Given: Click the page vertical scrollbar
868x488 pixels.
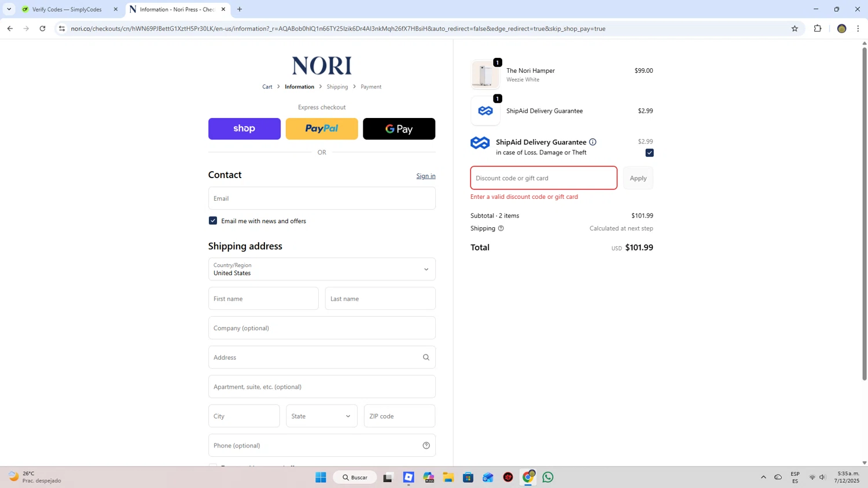Looking at the screenshot, I should (865, 214).
